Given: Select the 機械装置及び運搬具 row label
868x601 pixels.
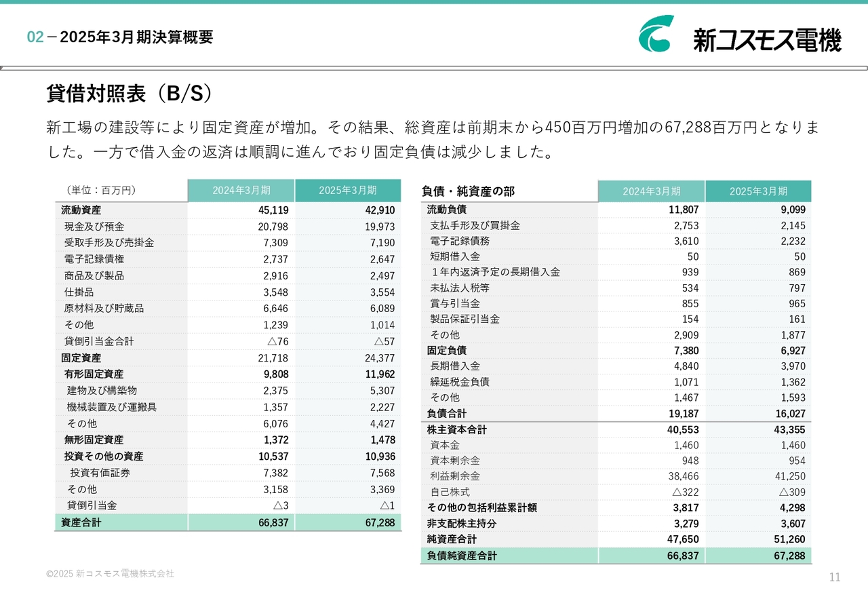Looking at the screenshot, I should coord(112,407).
